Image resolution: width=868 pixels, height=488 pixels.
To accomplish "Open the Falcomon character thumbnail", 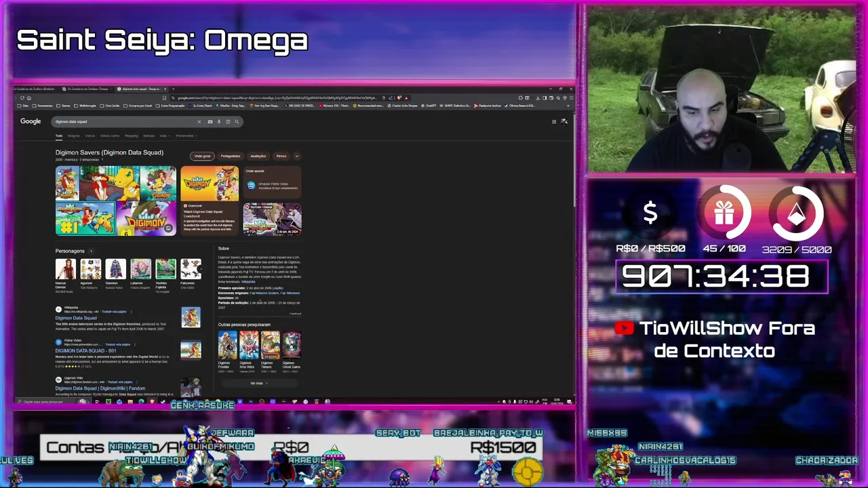I will [x=191, y=269].
